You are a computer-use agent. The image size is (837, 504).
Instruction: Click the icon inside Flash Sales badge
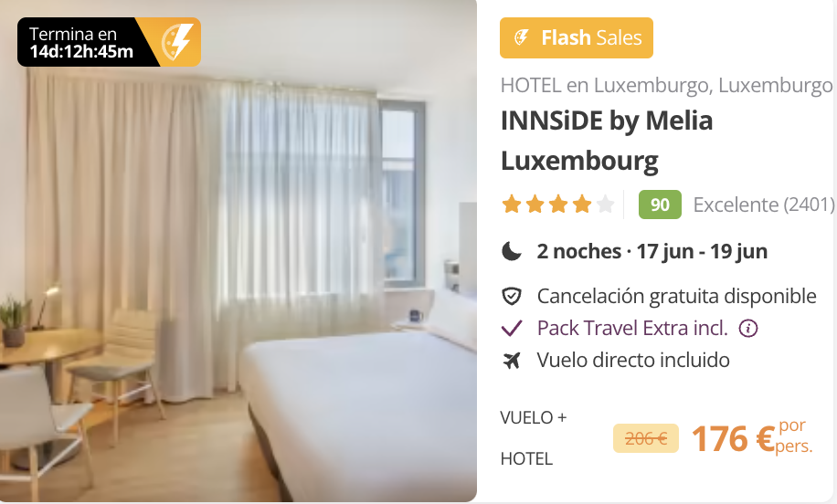coord(521,37)
